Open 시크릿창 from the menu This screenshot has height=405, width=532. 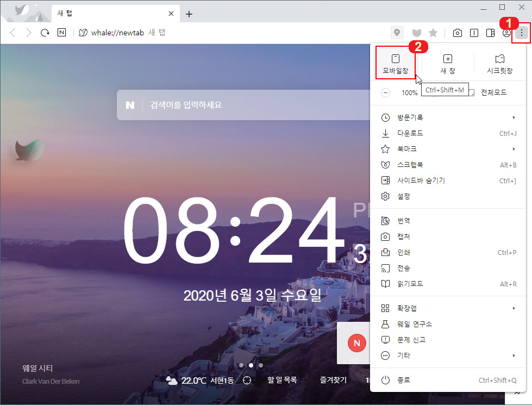click(x=500, y=64)
